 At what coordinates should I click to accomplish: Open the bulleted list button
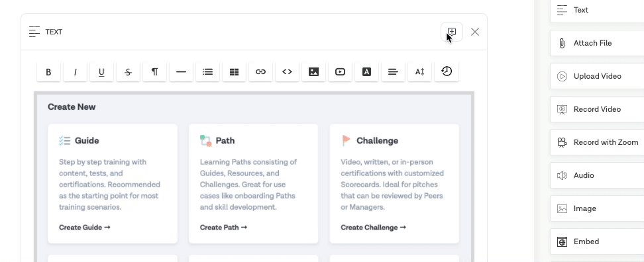(207, 71)
